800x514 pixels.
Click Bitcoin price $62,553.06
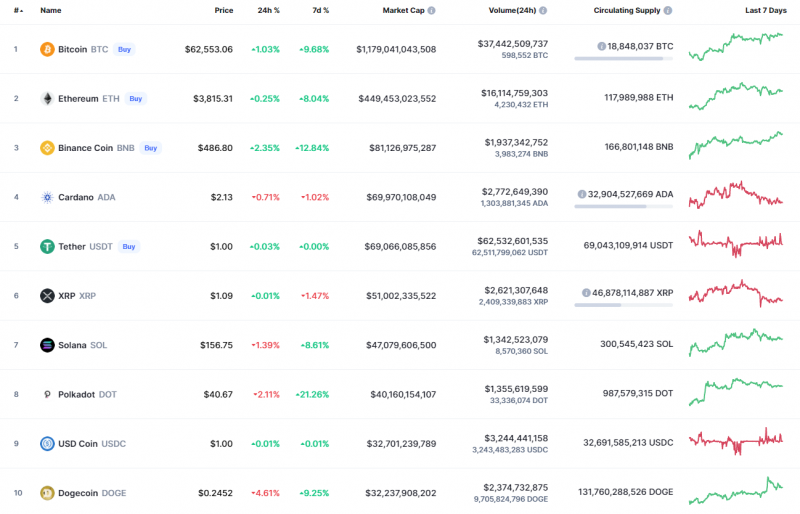coord(209,50)
